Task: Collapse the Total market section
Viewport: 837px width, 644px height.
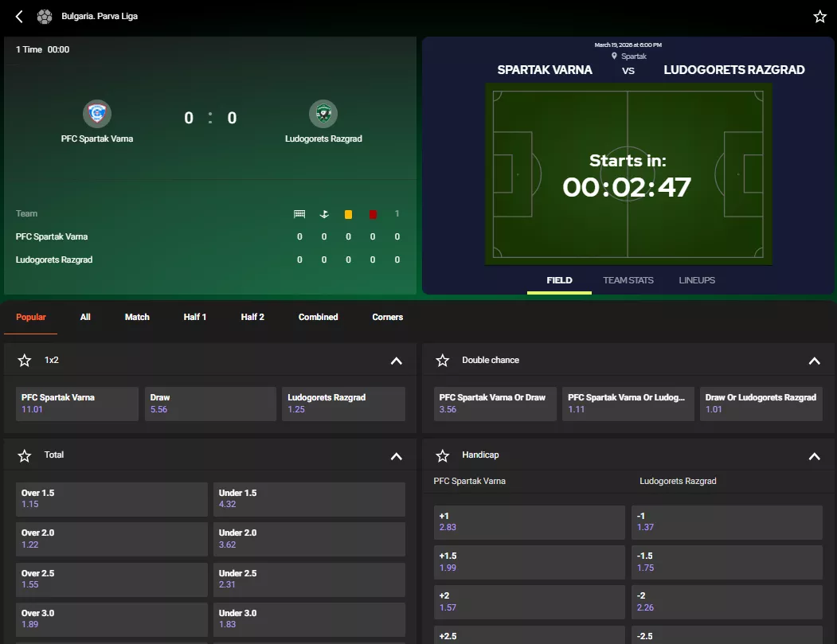Action: pyautogui.click(x=396, y=456)
